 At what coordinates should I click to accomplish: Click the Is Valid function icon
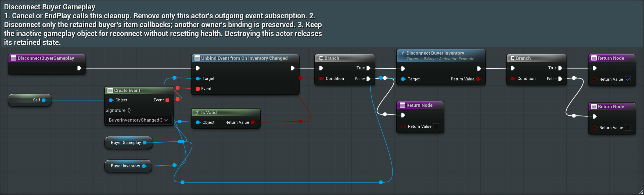(197, 112)
